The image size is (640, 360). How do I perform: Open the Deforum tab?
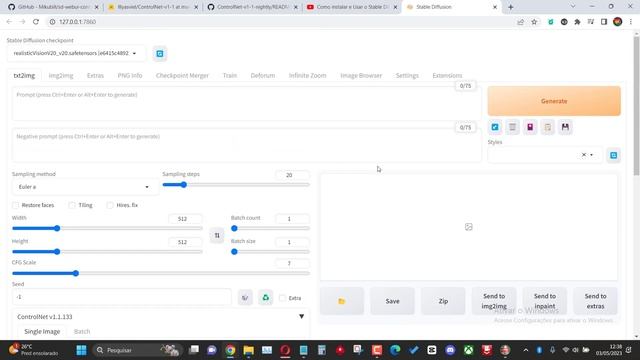click(263, 76)
